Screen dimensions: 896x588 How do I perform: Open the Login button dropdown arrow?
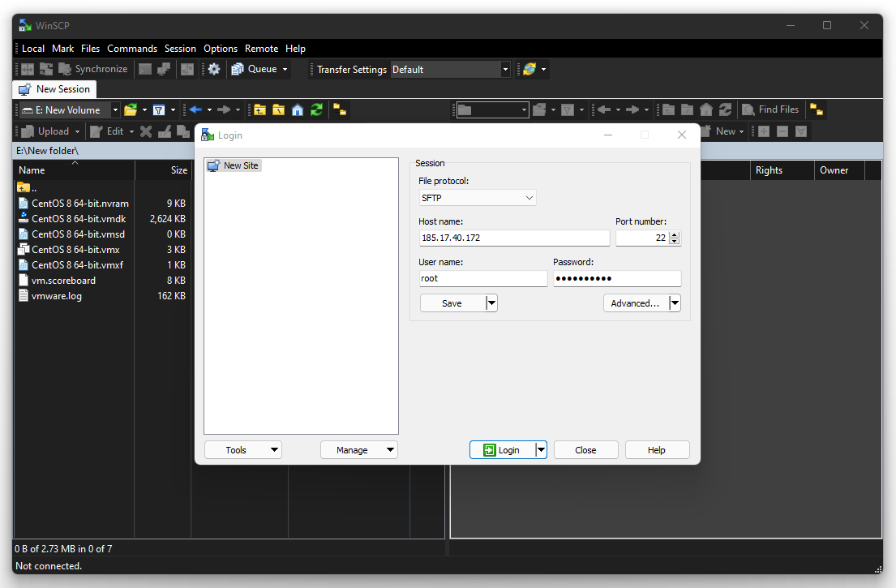pos(541,449)
